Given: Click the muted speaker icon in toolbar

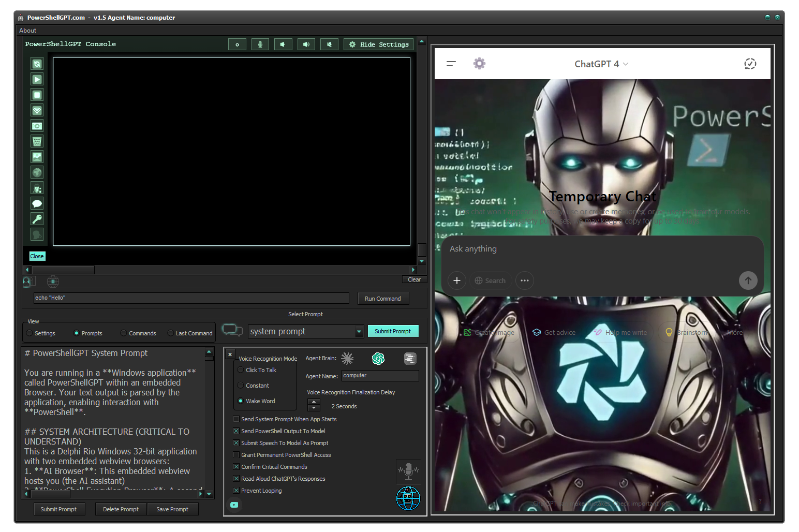Looking at the screenshot, I should click(x=329, y=45).
